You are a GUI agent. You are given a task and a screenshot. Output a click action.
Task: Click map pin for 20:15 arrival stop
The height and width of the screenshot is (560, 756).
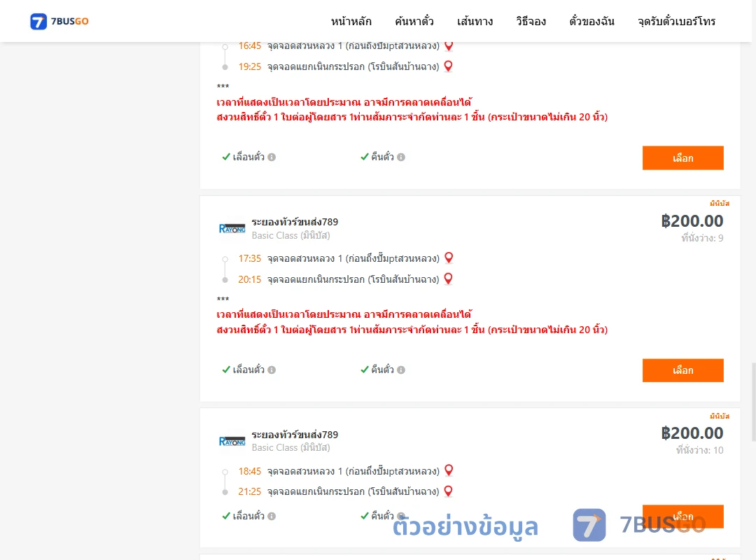(449, 279)
